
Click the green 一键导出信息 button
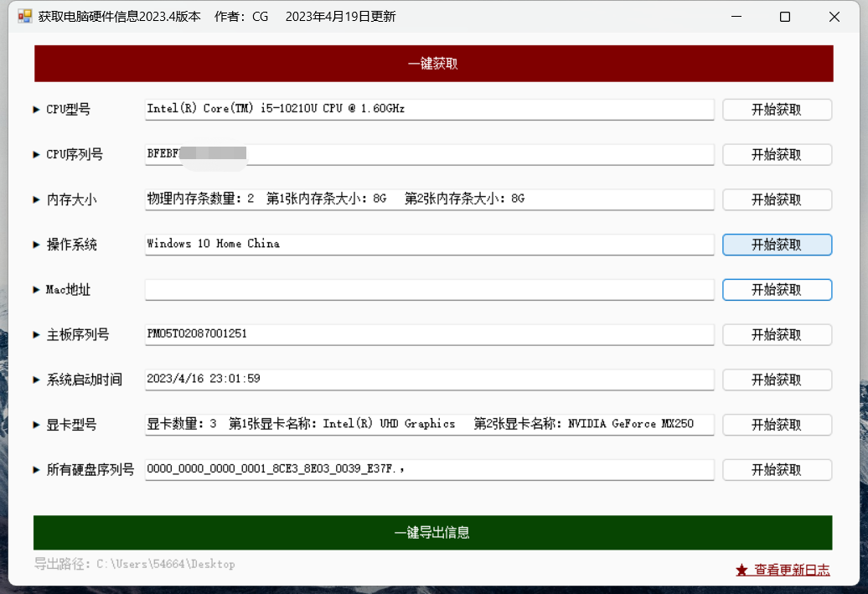point(433,533)
